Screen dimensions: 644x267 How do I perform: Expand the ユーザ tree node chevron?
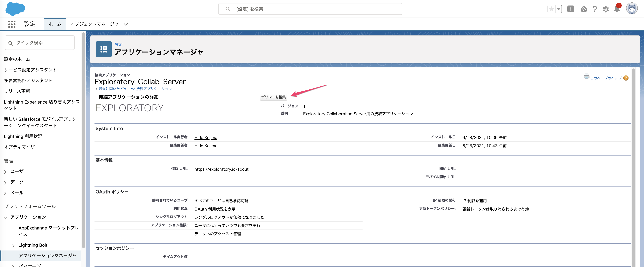5,172
